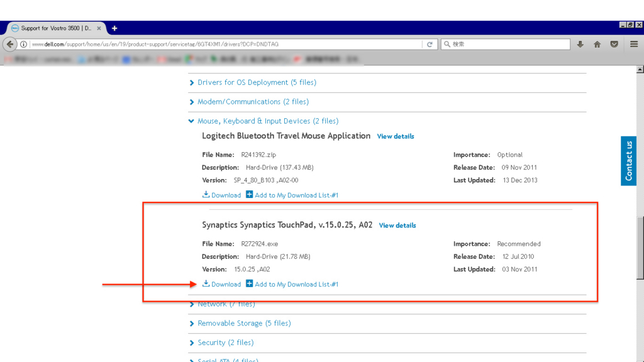Click description Hard-Drive (21.78 MB)
The height and width of the screenshot is (362, 644).
[x=278, y=256]
